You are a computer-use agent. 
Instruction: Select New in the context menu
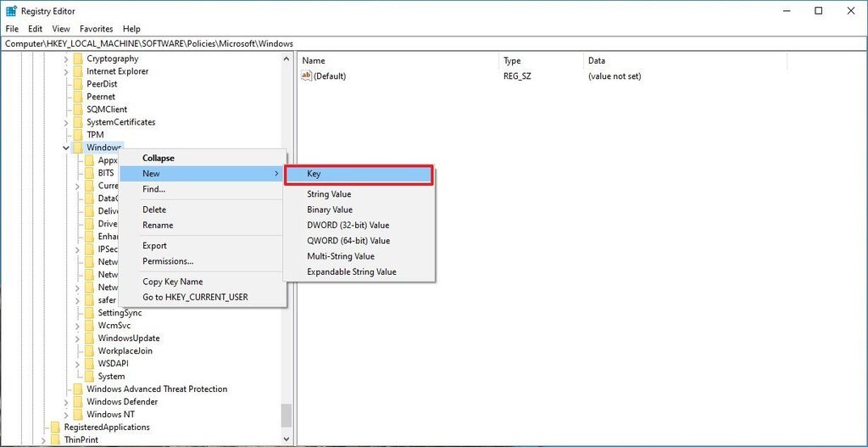click(x=203, y=174)
